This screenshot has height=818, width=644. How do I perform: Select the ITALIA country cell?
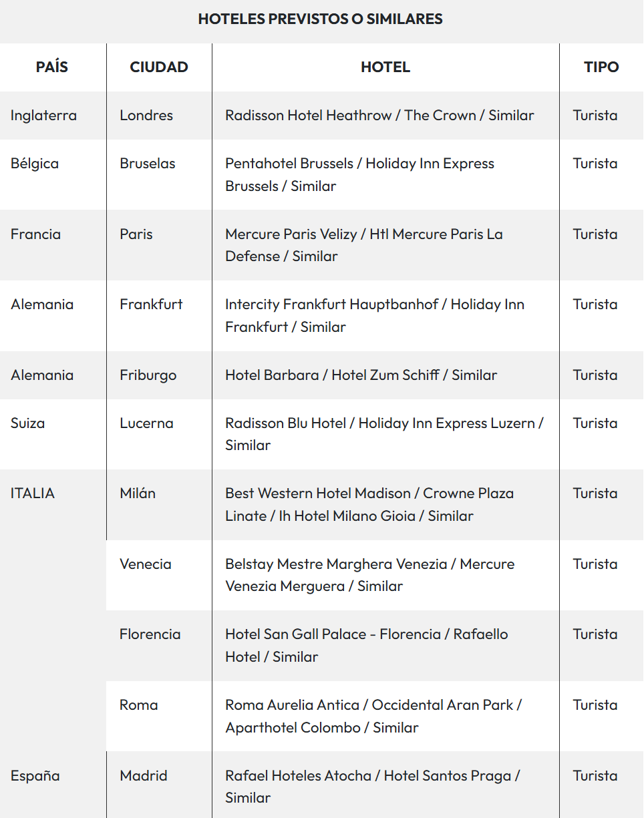click(33, 493)
